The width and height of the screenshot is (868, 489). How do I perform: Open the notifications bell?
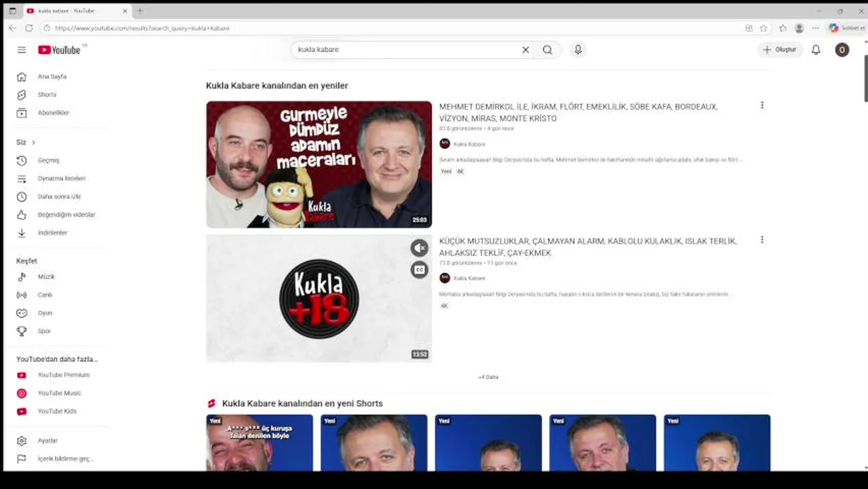[x=816, y=50]
